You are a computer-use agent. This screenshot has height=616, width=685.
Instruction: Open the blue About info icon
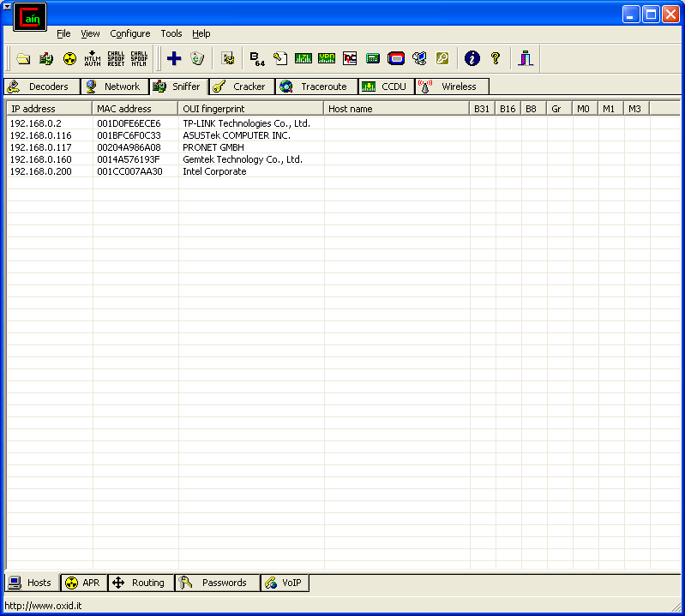(472, 58)
